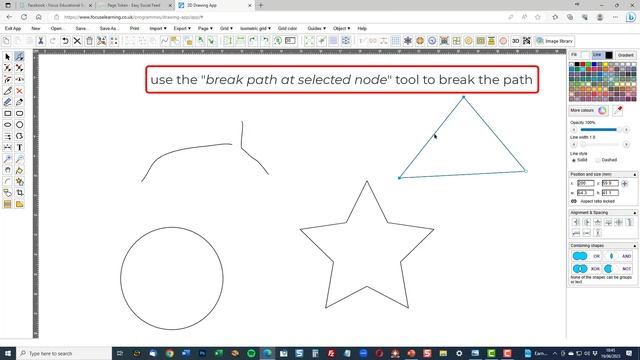640x360 pixels.
Task: Click the trash bin icon
Action: pyautogui.click(x=89, y=41)
